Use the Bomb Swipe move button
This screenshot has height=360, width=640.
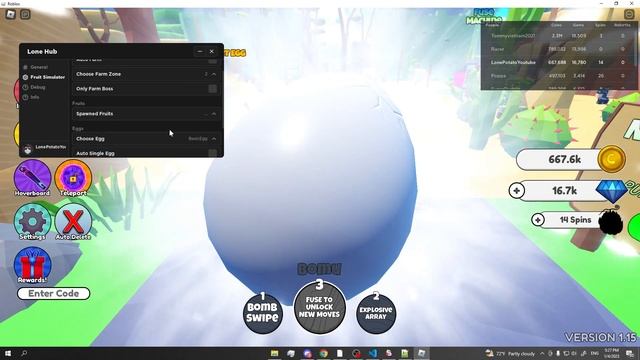pos(262,313)
